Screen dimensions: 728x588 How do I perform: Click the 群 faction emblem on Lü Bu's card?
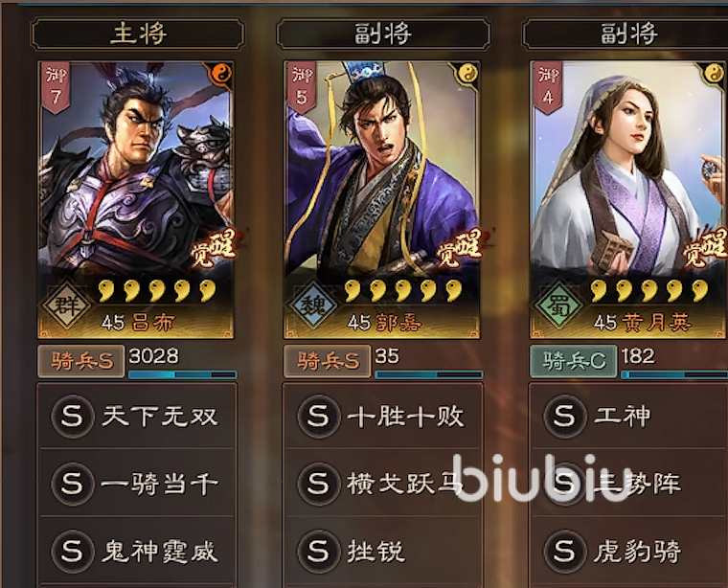[x=66, y=305]
